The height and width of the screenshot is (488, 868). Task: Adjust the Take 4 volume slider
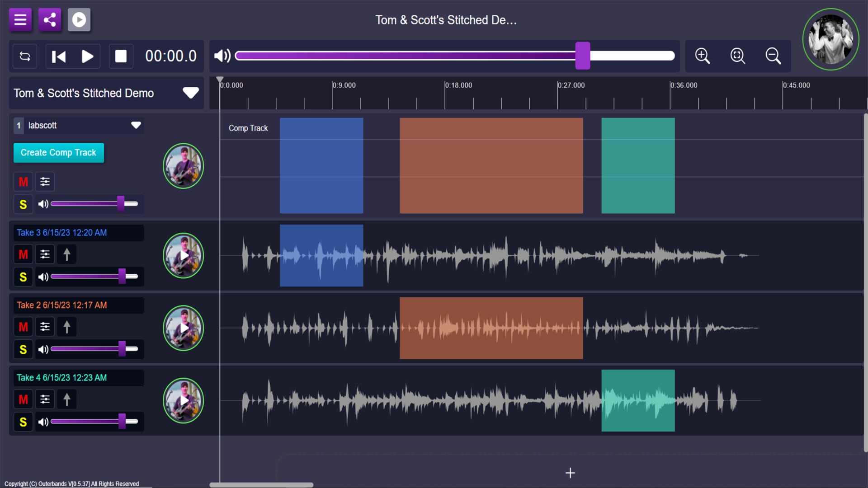click(x=122, y=421)
